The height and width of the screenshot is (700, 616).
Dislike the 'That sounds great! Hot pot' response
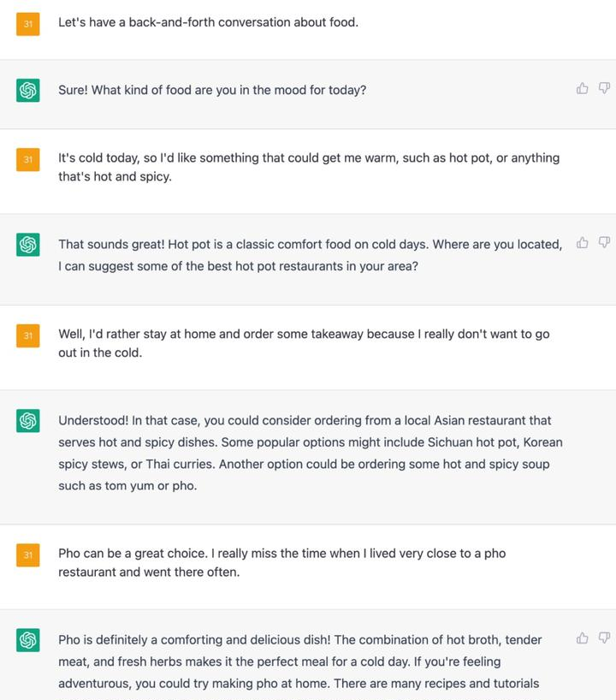(x=604, y=243)
